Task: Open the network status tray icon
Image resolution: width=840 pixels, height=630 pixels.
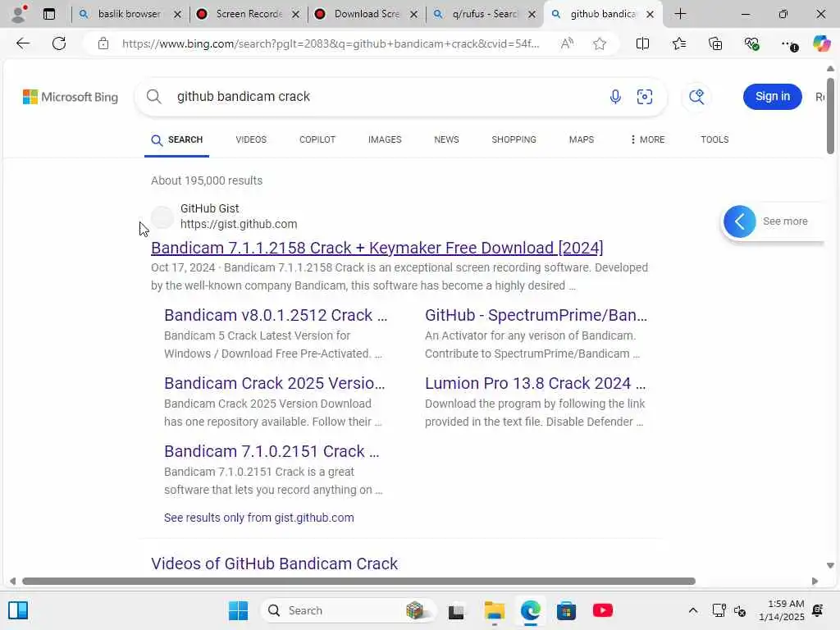Action: pyautogui.click(x=719, y=610)
